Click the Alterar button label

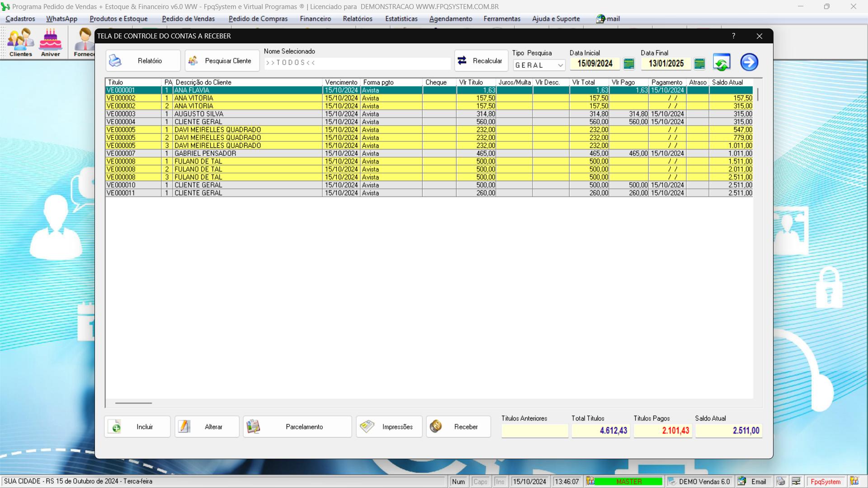(x=213, y=427)
